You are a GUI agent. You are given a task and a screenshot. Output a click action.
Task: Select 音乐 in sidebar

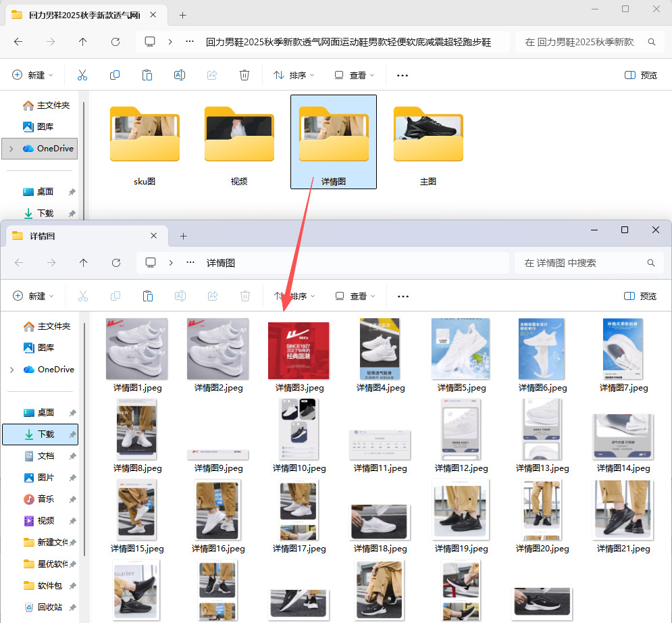(39, 499)
